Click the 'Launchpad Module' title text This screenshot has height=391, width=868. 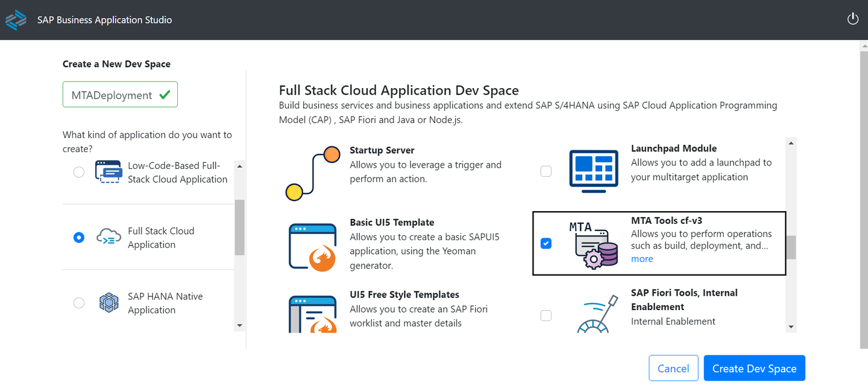click(x=674, y=148)
